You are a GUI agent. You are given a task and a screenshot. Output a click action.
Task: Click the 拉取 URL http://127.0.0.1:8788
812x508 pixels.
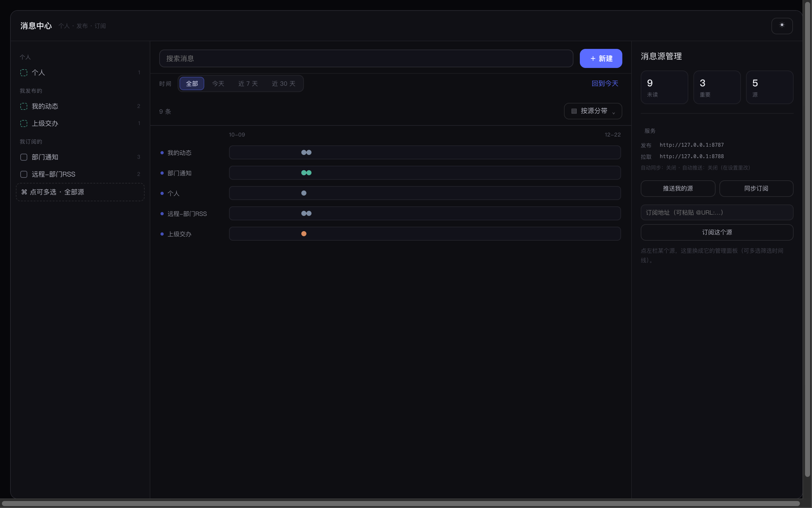point(691,156)
